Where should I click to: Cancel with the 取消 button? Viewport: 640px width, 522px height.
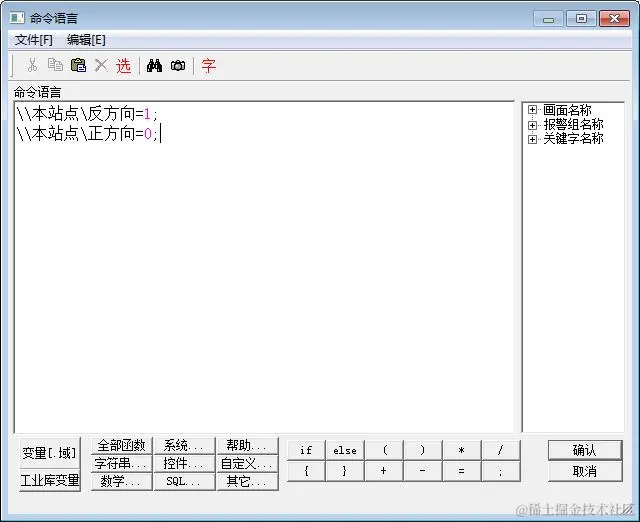click(585, 471)
